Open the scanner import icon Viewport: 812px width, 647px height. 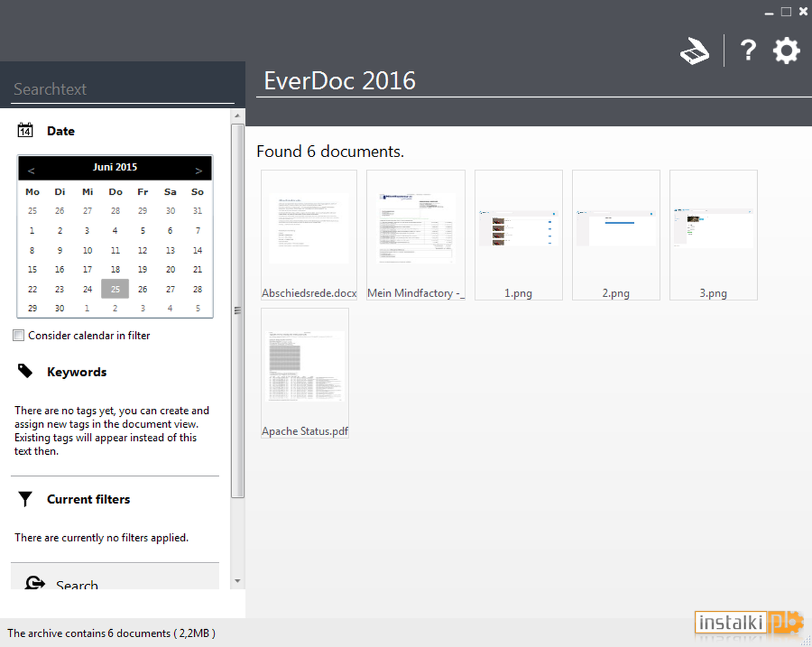coord(695,51)
